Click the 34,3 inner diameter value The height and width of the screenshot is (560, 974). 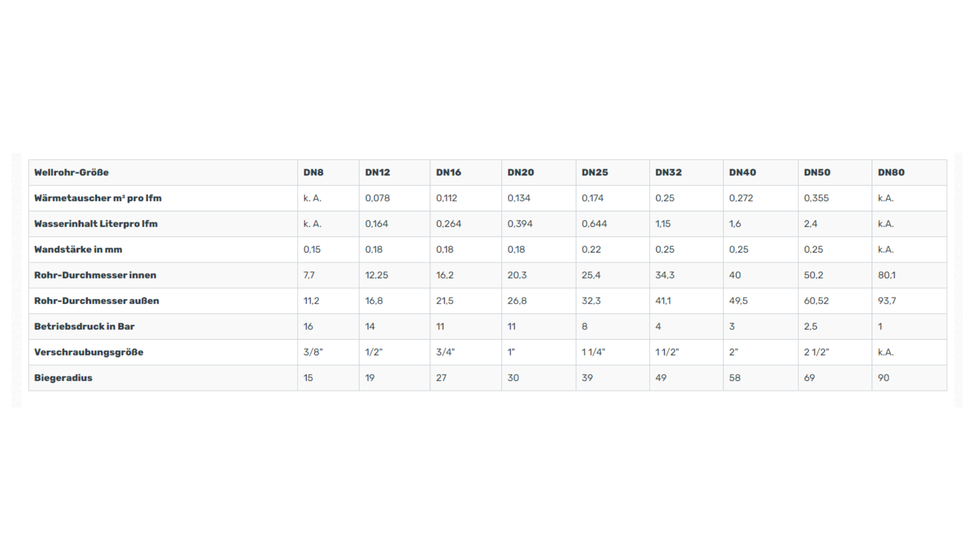pos(664,275)
